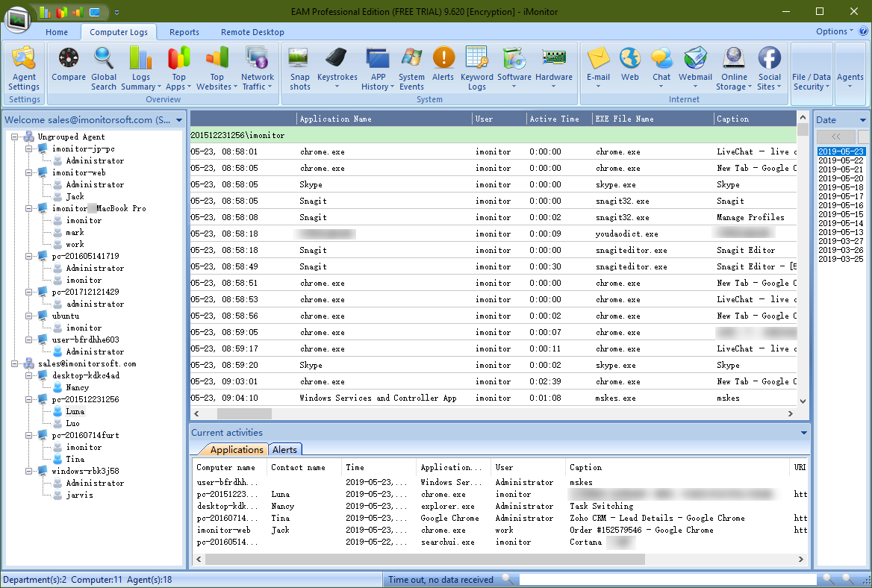This screenshot has height=588, width=872.
Task: Click the log table horizontal scrollbar thumb
Action: click(x=244, y=413)
